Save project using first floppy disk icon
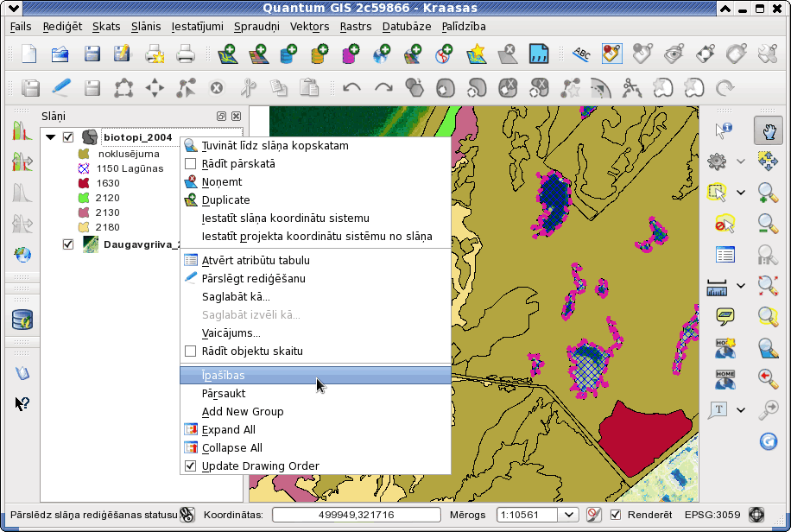Viewport: 791px width, 532px height. tap(92, 54)
